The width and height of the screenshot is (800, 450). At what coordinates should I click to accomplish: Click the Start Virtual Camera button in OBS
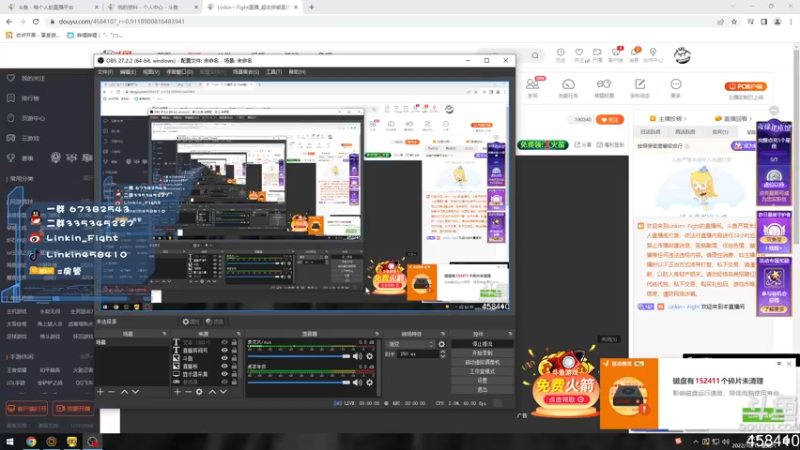(x=482, y=362)
